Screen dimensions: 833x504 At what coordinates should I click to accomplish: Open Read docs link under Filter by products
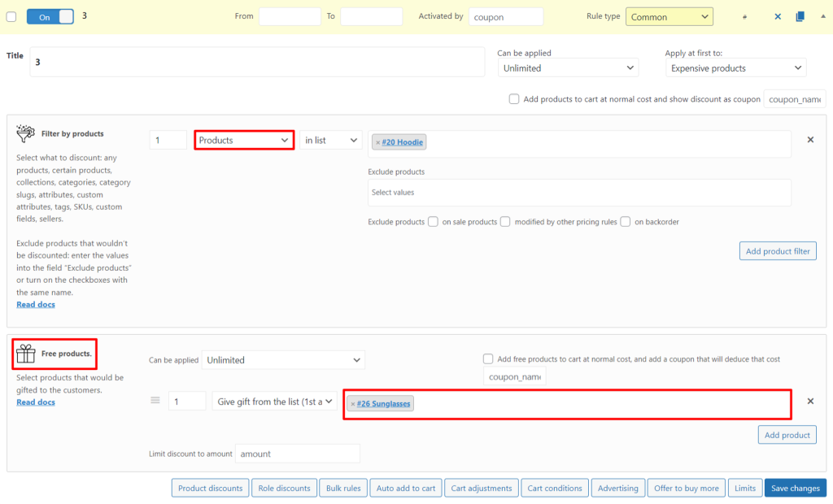click(x=36, y=304)
